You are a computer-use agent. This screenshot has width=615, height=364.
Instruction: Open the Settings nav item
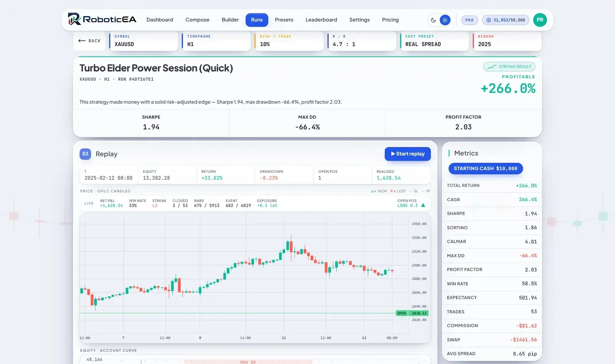(359, 20)
